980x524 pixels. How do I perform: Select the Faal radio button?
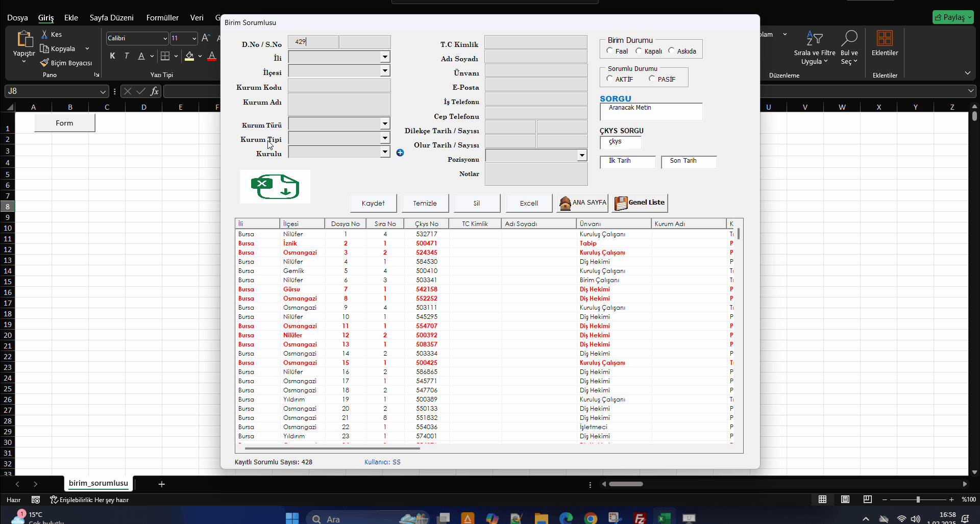coord(609,51)
